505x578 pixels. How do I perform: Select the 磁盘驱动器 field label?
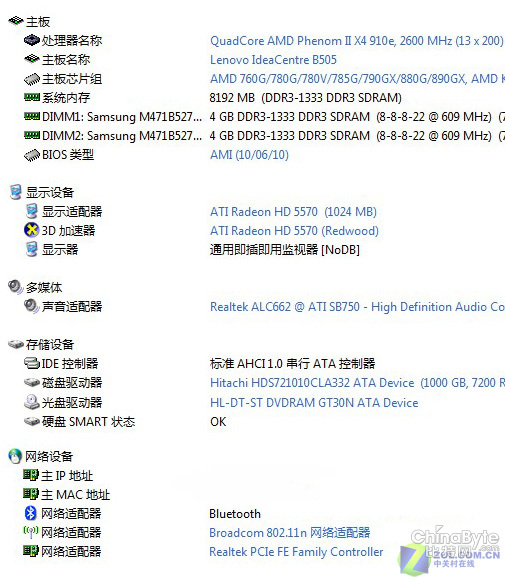[72, 383]
